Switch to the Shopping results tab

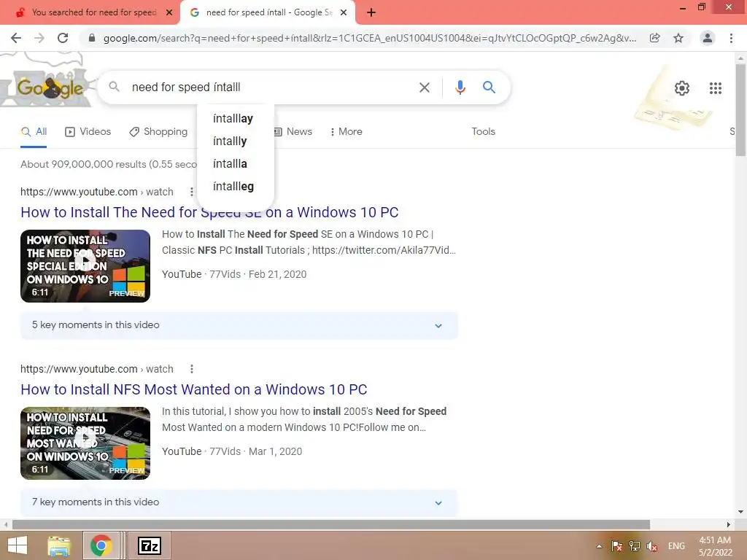pyautogui.click(x=158, y=132)
